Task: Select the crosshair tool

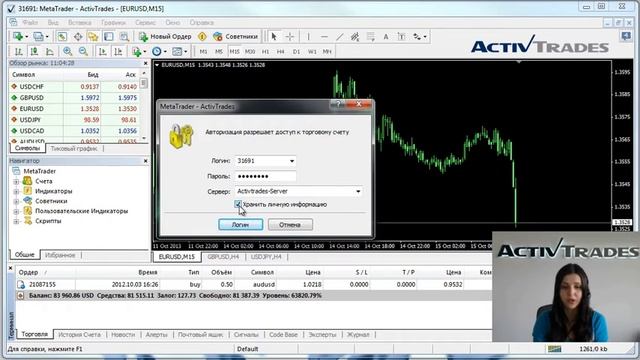Action: [289, 37]
